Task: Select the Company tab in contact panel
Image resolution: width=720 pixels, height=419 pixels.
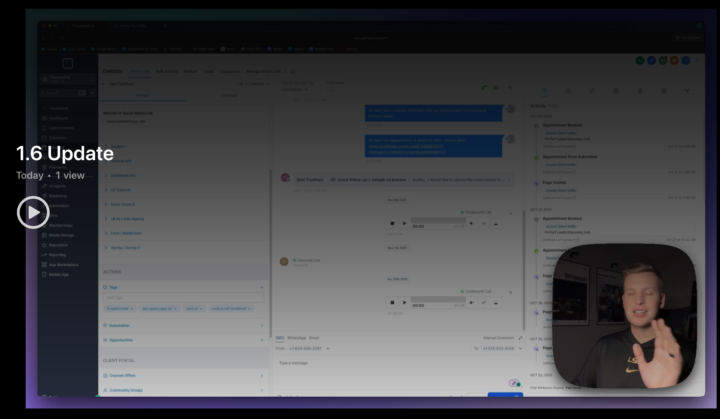Action: (229, 95)
